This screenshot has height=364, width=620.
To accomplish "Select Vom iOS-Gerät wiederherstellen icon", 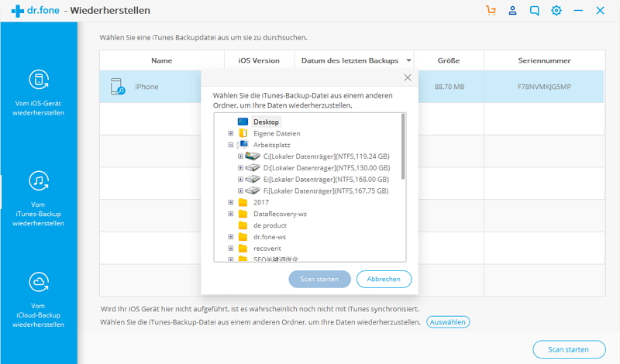I will pyautogui.click(x=38, y=80).
